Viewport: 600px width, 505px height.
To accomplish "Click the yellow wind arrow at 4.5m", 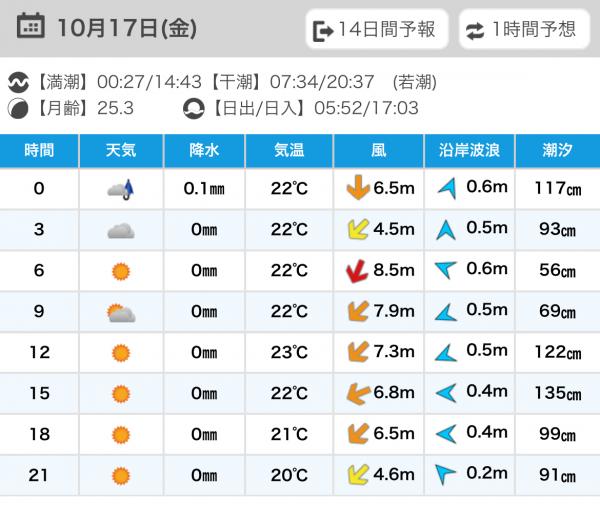I will pos(354,230).
